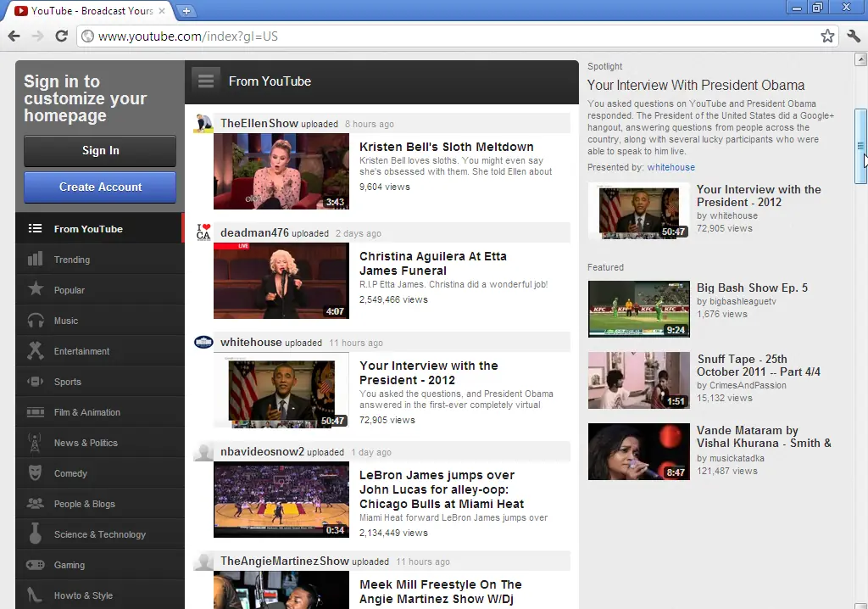This screenshot has width=868, height=609.
Task: Open TheEllenShow channel name link
Action: [x=259, y=124]
